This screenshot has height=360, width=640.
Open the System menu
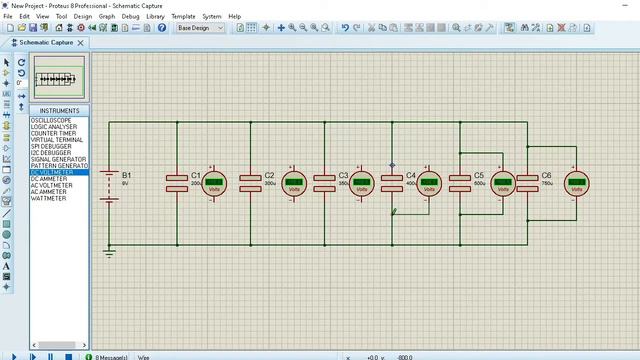point(212,16)
